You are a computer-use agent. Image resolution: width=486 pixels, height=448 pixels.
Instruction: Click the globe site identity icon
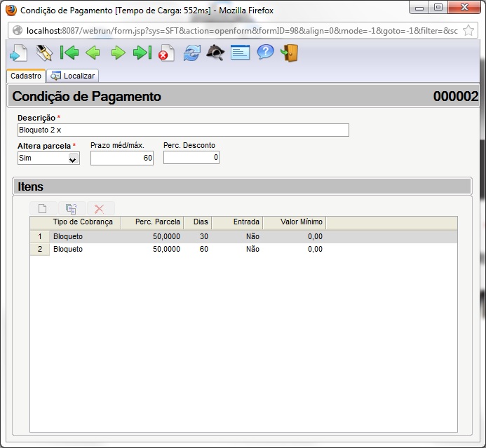(x=18, y=30)
